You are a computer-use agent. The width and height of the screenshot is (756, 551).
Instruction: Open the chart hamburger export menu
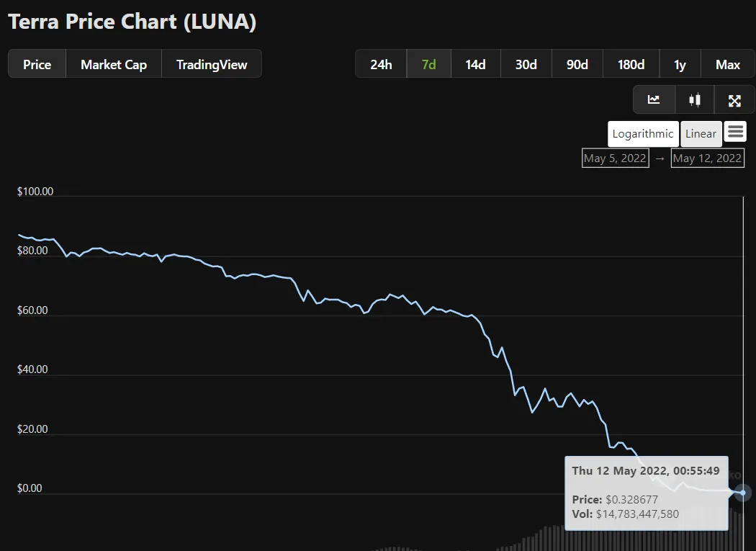[735, 132]
